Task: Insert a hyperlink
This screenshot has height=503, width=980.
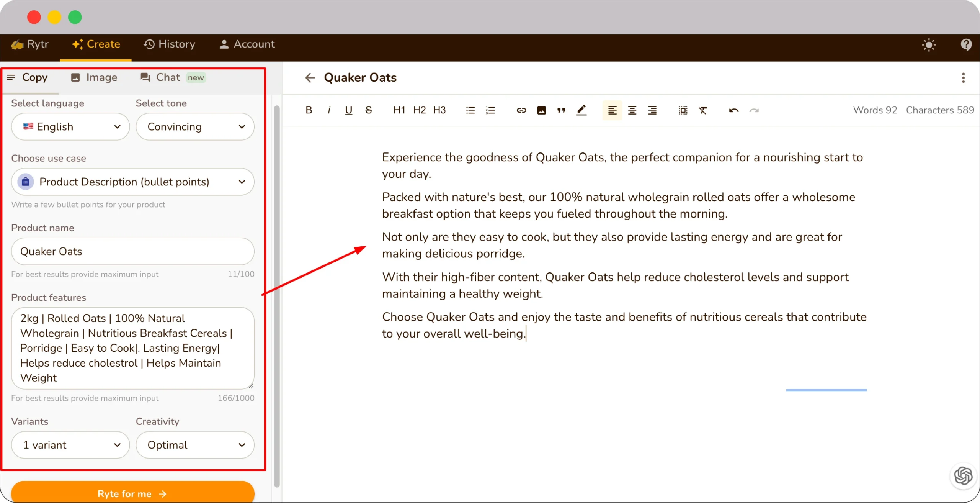Action: tap(521, 110)
